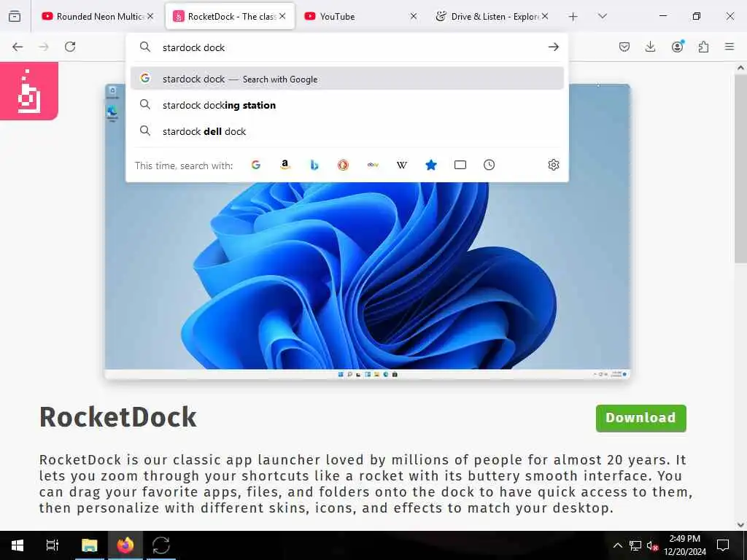
Task: Click the page vertical scrollbar thumb
Action: (740, 169)
